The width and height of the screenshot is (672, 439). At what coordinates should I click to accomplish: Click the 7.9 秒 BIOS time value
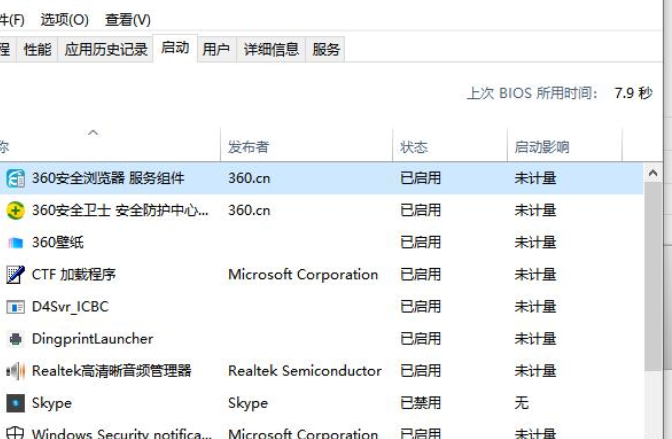633,93
